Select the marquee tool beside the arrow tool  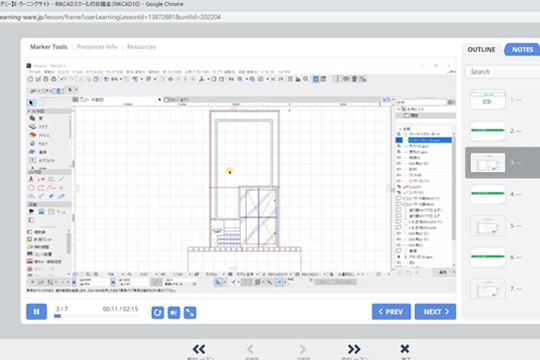(41, 103)
